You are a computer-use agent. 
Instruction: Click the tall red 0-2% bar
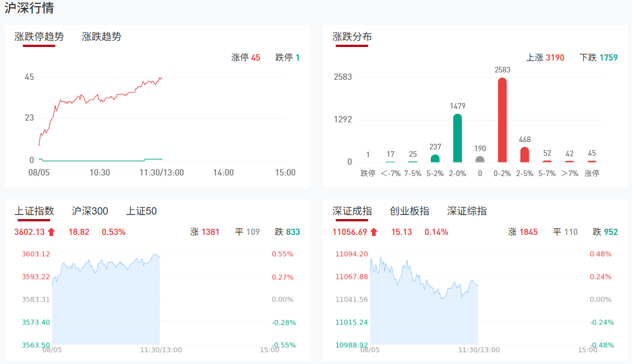pyautogui.click(x=502, y=120)
